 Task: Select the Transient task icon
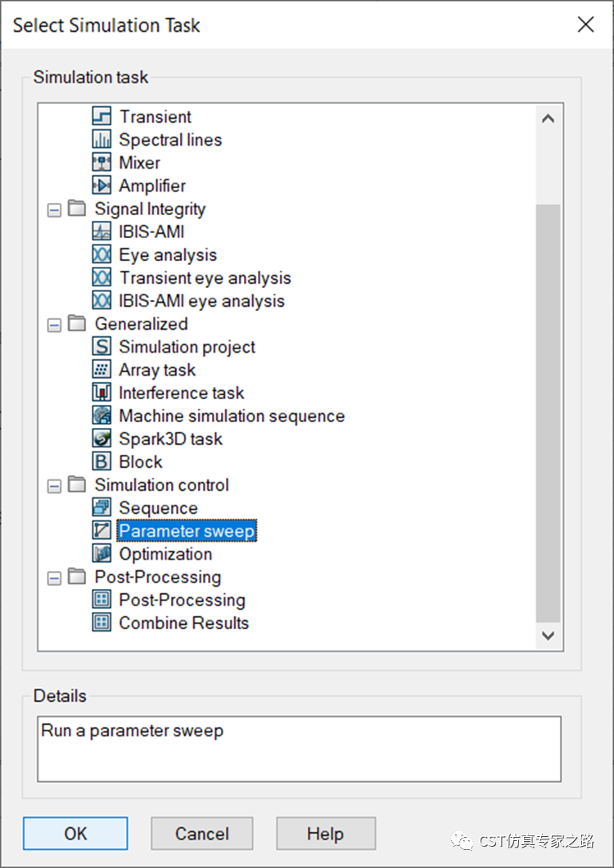tap(102, 116)
